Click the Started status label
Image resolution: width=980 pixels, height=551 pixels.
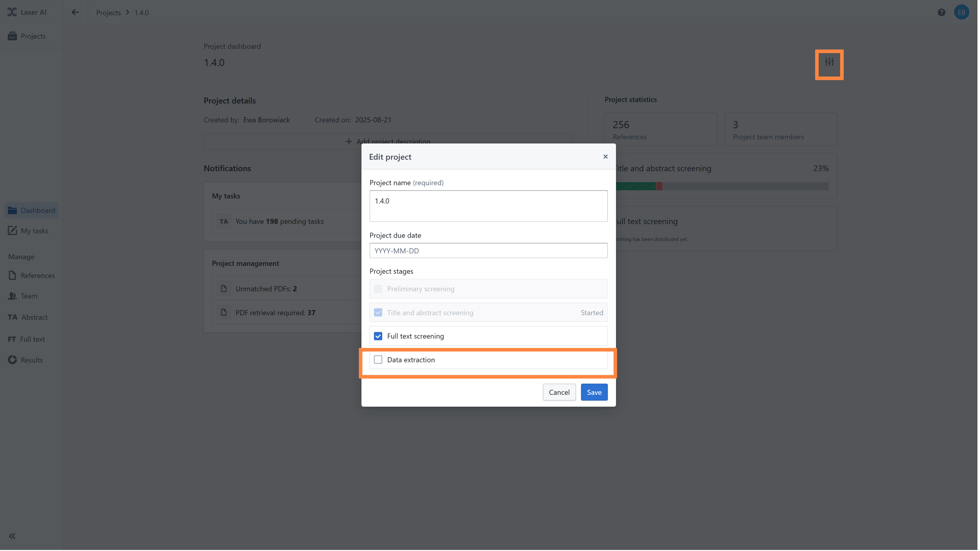pyautogui.click(x=593, y=313)
